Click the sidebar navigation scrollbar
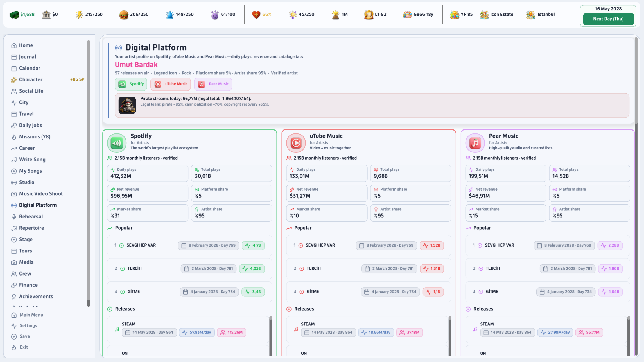Viewport: 644px width, 362px height. [89, 173]
